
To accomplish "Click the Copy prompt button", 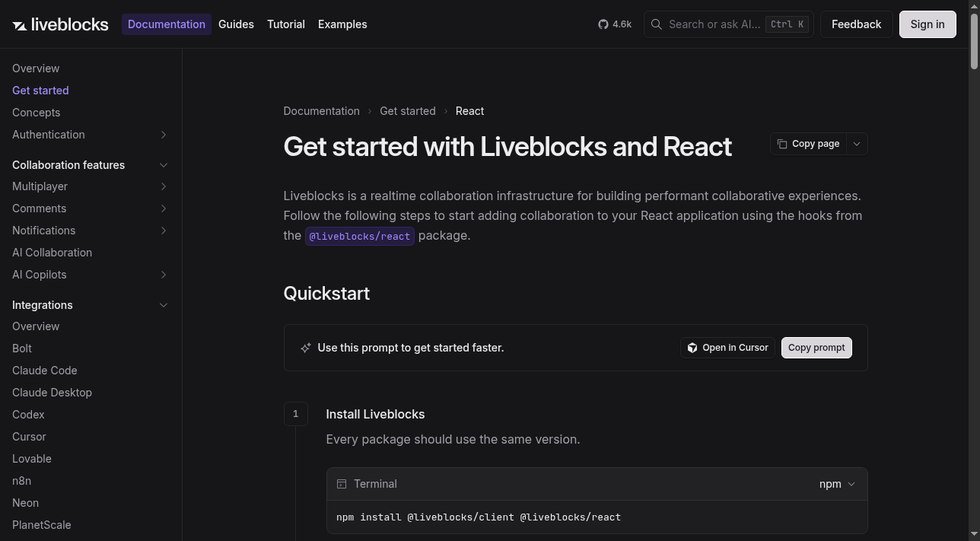I will pos(816,348).
